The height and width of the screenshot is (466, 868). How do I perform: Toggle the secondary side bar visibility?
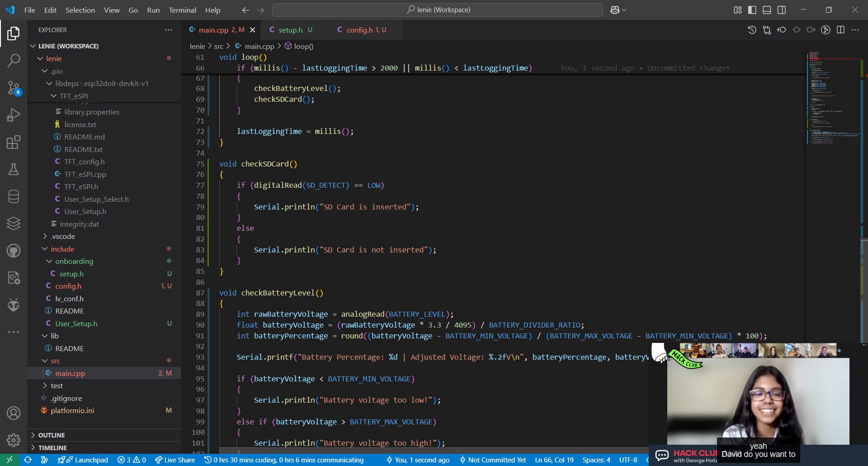[781, 10]
